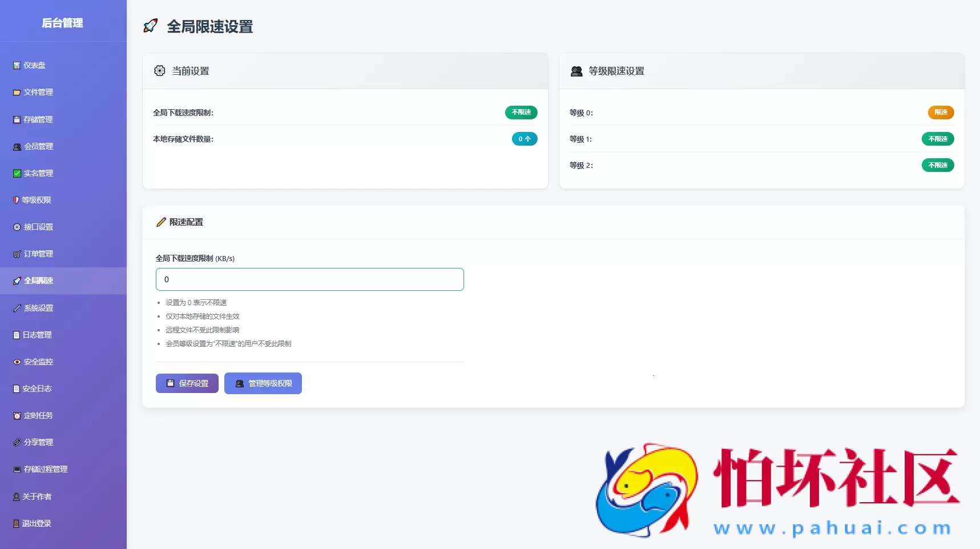
Task: Click the speed limit input field
Action: coord(309,279)
